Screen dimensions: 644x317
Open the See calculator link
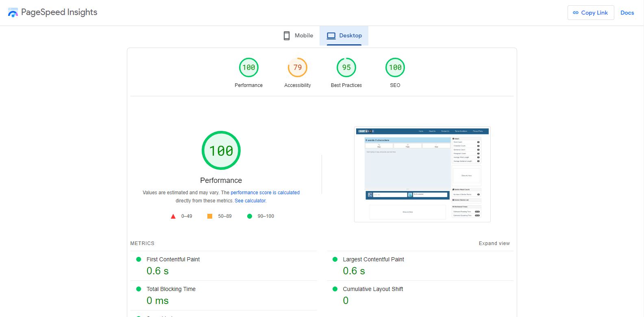tap(250, 201)
